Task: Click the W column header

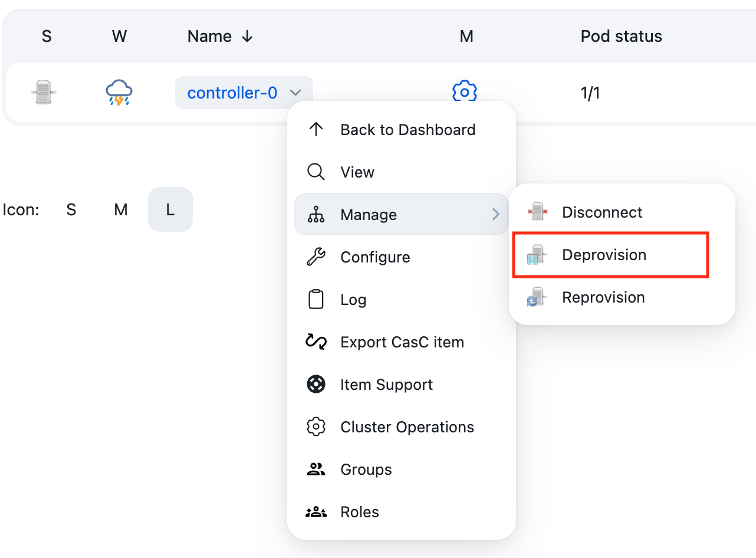Action: (119, 37)
